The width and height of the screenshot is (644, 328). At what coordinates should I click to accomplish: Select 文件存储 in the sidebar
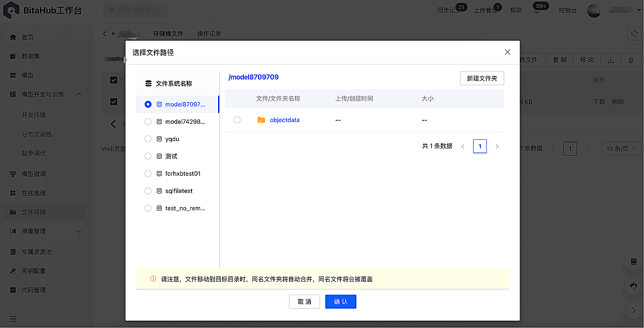coord(33,212)
